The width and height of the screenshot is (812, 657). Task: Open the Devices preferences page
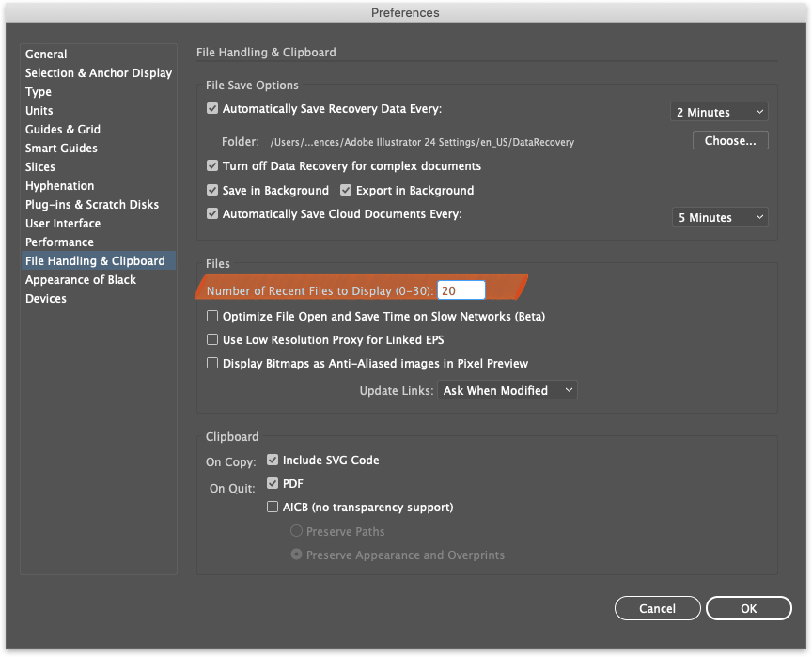pos(46,298)
